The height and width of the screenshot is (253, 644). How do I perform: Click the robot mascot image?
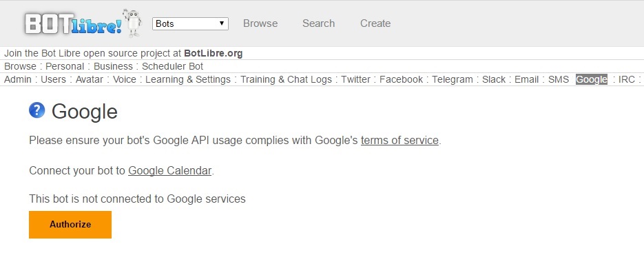tap(133, 23)
